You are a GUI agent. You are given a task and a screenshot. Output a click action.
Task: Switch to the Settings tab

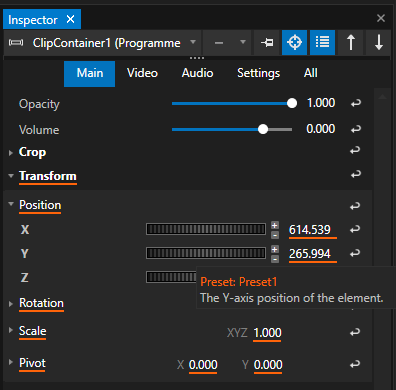click(258, 73)
